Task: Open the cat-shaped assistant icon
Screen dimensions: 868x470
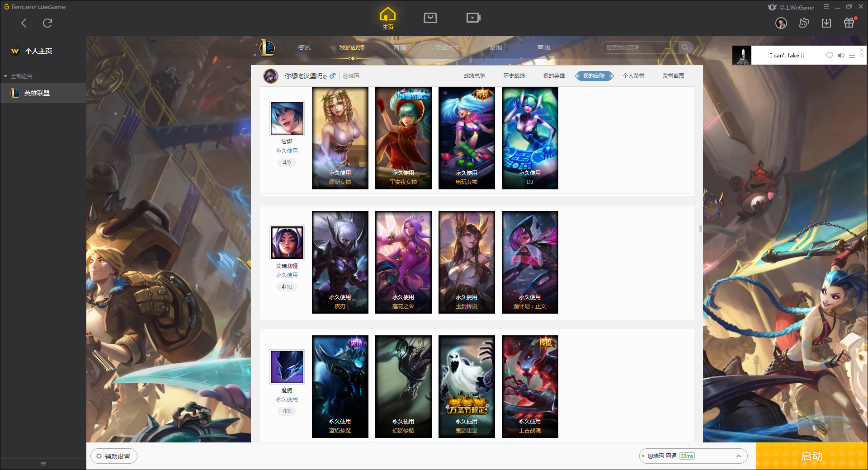Action: pos(804,23)
